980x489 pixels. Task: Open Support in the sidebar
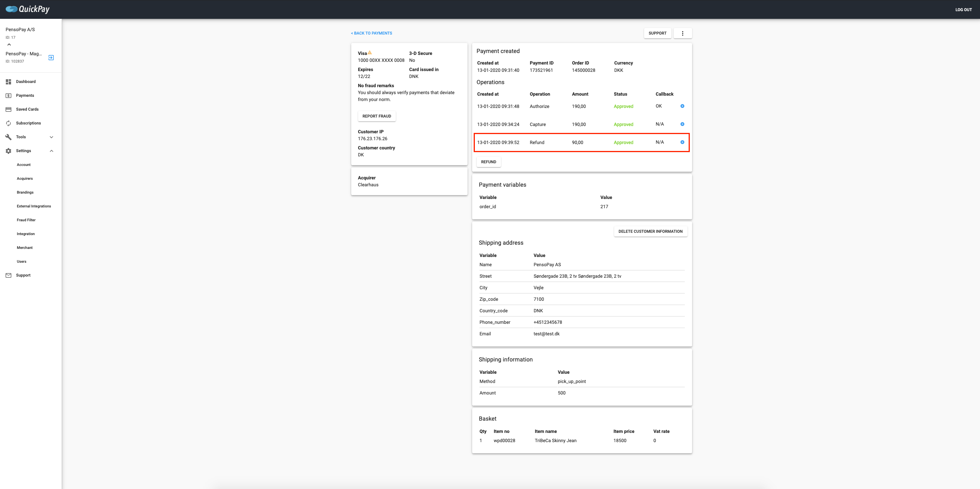[23, 275]
